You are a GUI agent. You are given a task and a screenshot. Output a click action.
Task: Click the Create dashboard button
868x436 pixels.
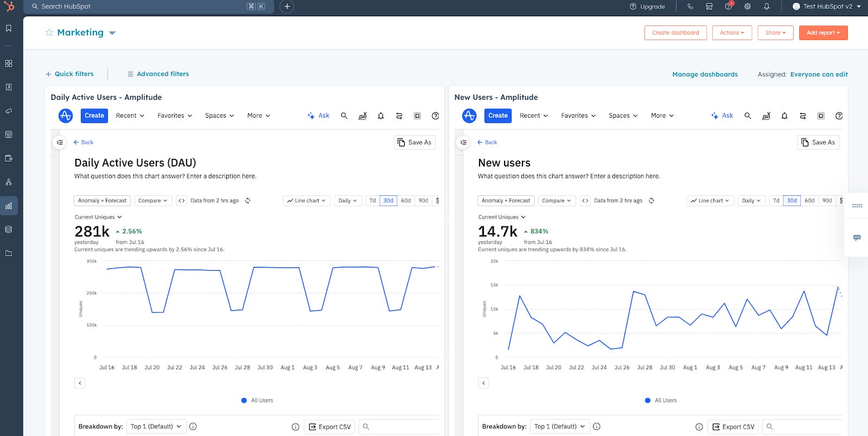tap(675, 33)
